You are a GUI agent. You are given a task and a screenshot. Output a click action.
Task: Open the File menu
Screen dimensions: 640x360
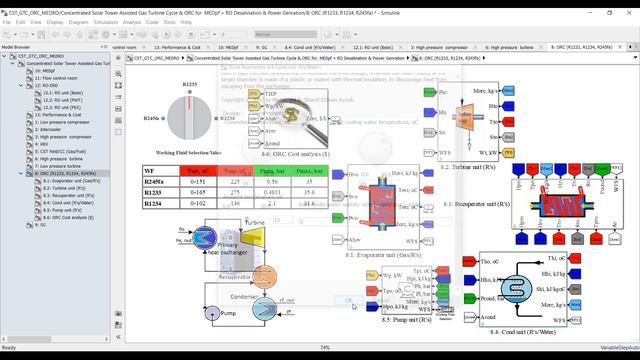(7, 22)
